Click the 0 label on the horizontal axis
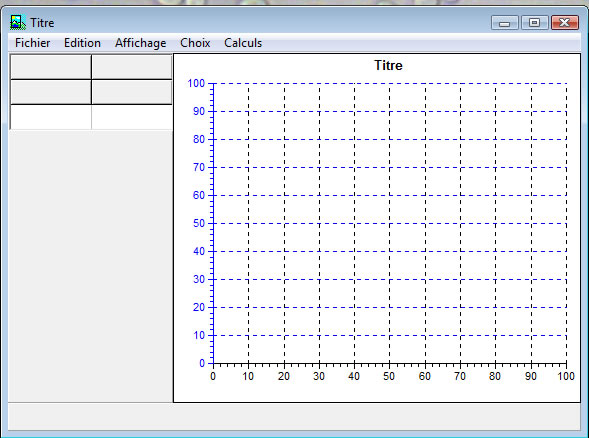 [x=213, y=376]
